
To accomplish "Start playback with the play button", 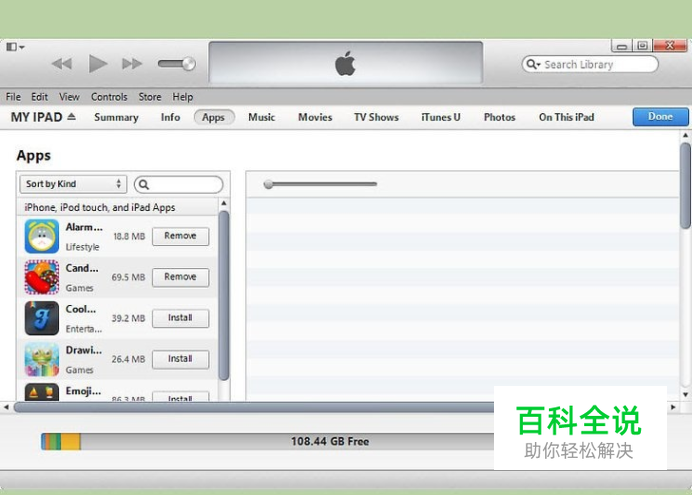I will point(98,64).
